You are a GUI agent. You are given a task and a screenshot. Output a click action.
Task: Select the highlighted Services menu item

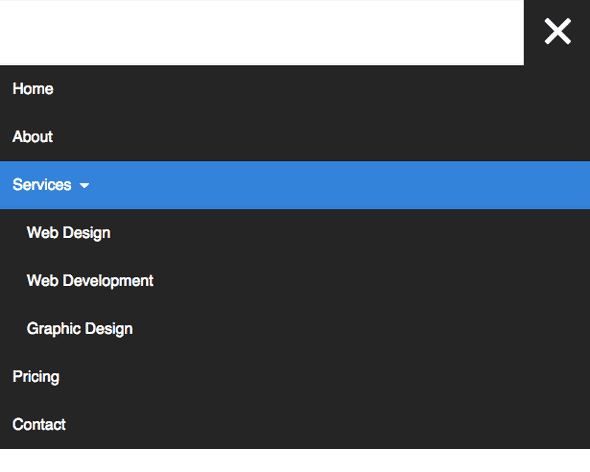pyautogui.click(x=295, y=185)
